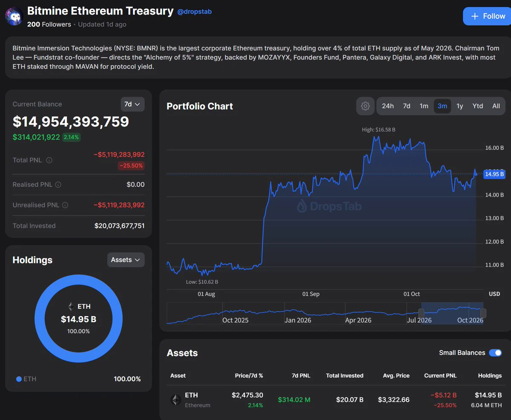Click the −$5.12 B current PNL cell
Image resolution: width=511 pixels, height=420 pixels.
443,395
